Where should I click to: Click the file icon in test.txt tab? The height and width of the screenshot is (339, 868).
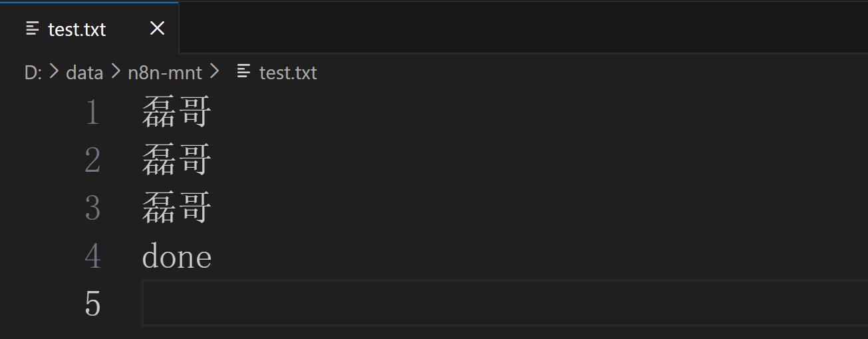point(32,29)
